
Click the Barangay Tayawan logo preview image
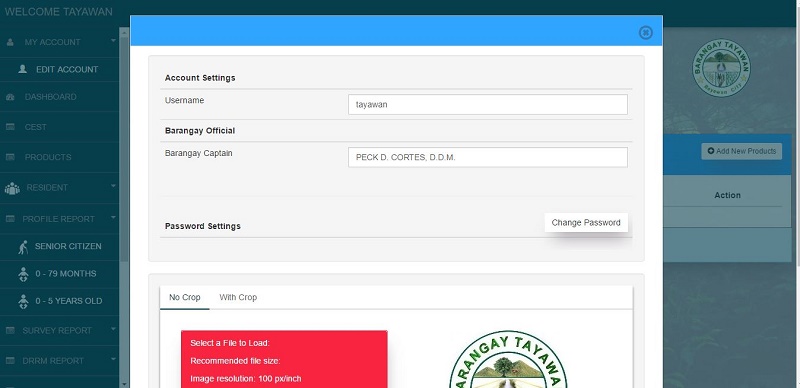(x=508, y=359)
